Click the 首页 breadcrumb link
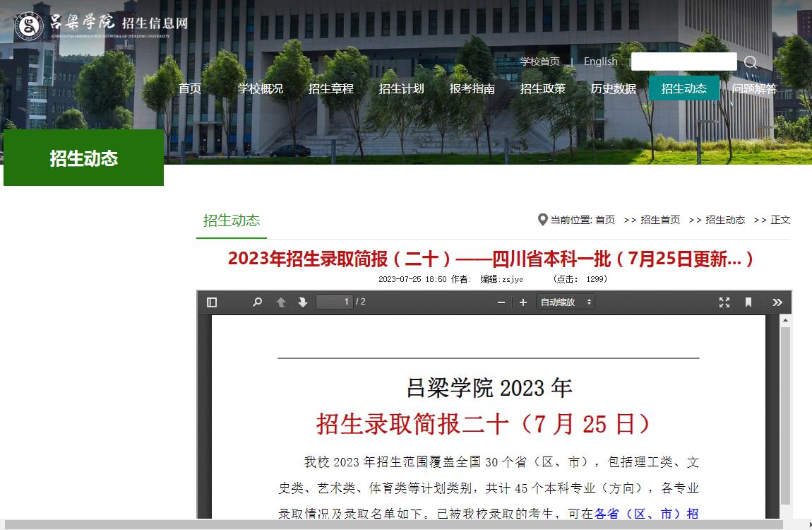 605,220
